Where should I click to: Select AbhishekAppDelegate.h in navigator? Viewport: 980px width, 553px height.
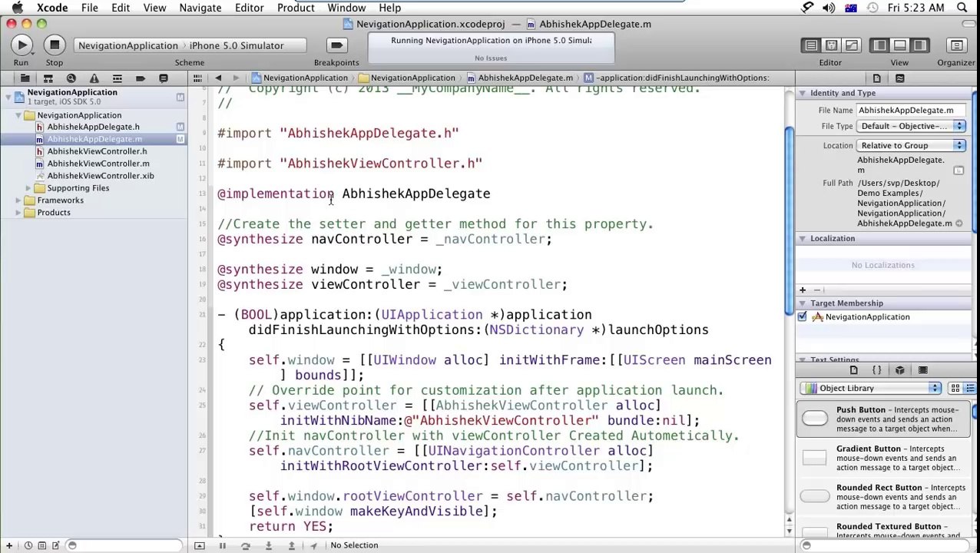tap(93, 127)
